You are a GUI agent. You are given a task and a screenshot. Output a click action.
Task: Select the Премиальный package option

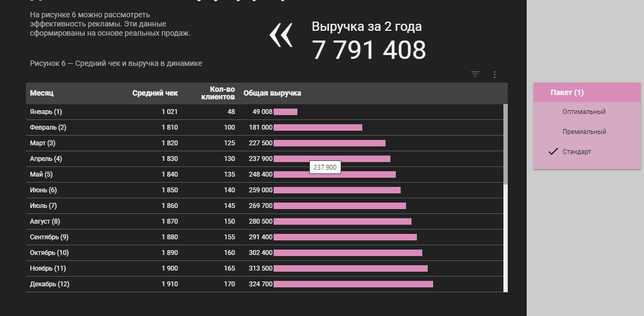pyautogui.click(x=584, y=132)
